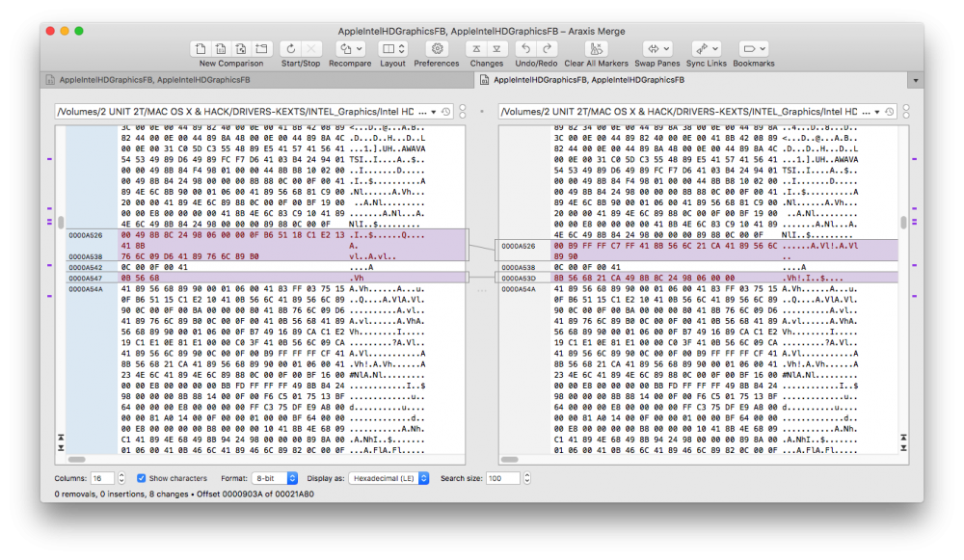This screenshot has width=964, height=560.
Task: Open the left pane file history icon
Action: pos(446,112)
